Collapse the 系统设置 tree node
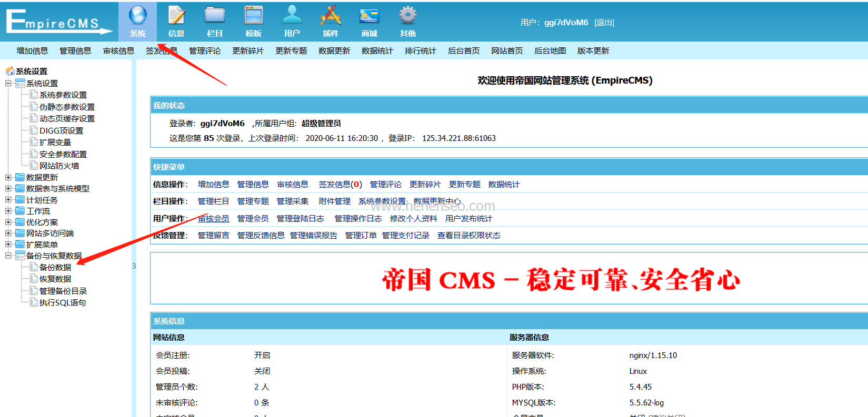This screenshot has height=417, width=868. pos(8,83)
